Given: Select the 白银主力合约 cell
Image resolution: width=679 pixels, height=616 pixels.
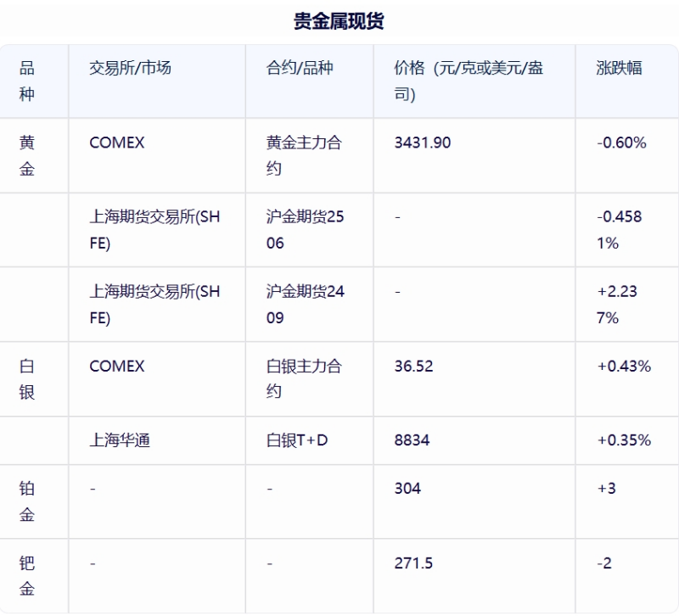Looking at the screenshot, I should (x=304, y=379).
